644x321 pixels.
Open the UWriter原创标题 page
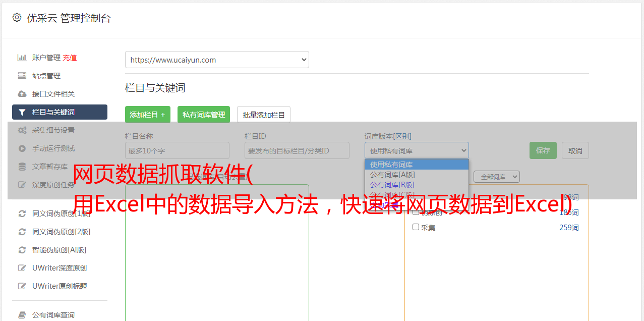point(60,286)
